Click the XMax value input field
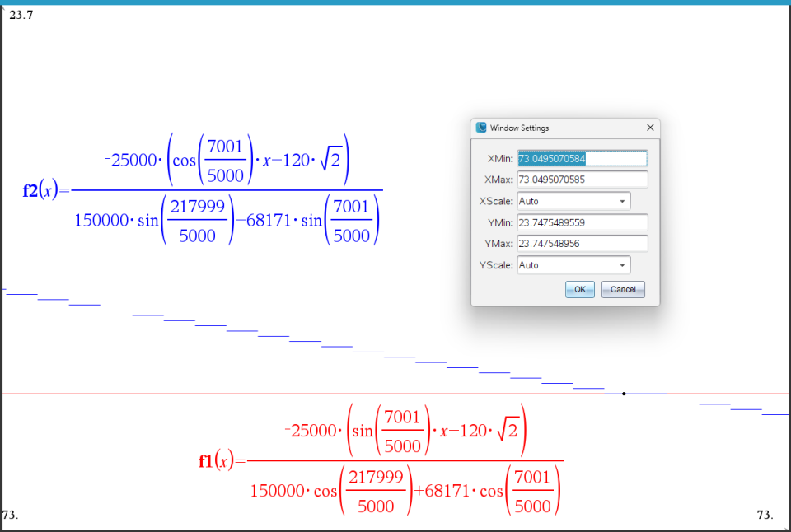This screenshot has height=532, width=791. (x=582, y=180)
